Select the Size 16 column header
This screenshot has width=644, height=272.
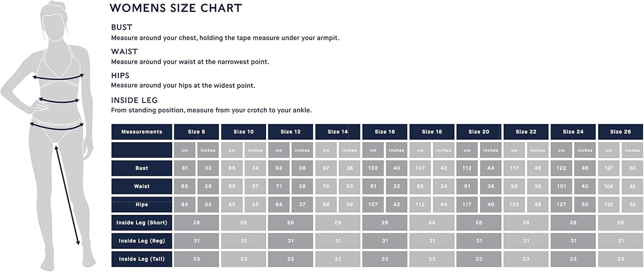click(385, 132)
